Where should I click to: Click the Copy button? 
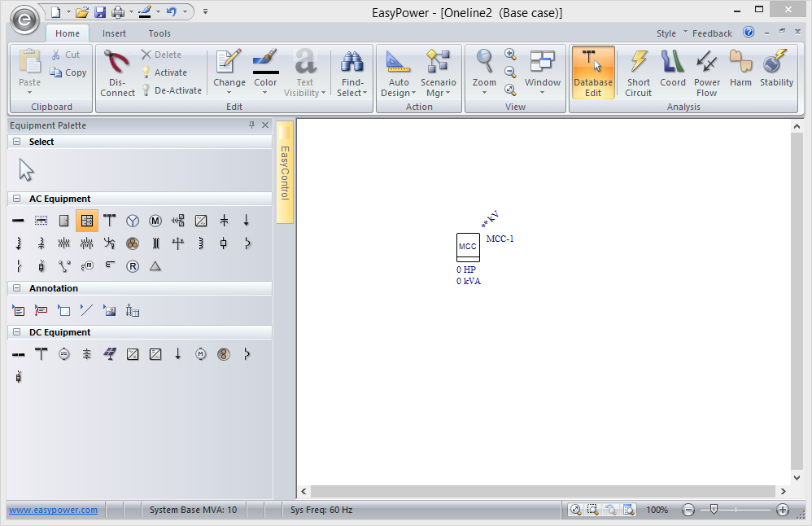pos(68,72)
